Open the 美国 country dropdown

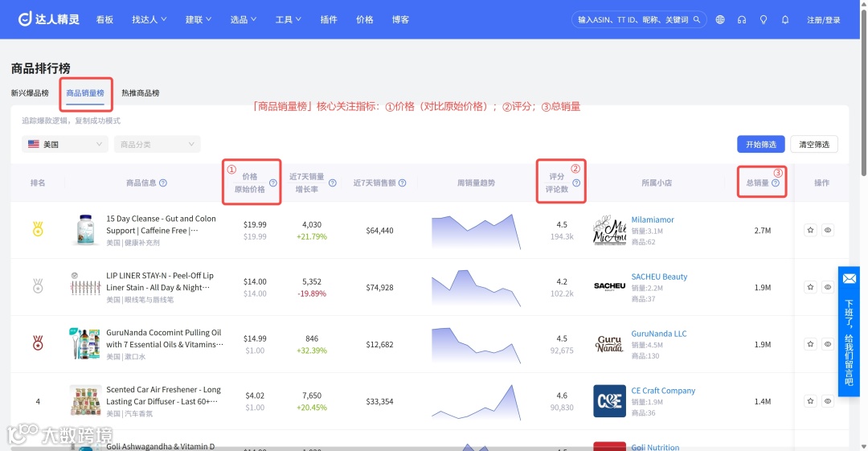click(65, 144)
